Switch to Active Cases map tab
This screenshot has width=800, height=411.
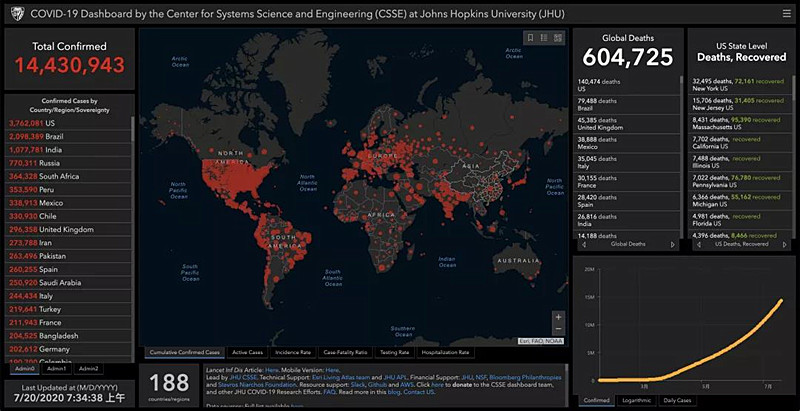pos(247,352)
